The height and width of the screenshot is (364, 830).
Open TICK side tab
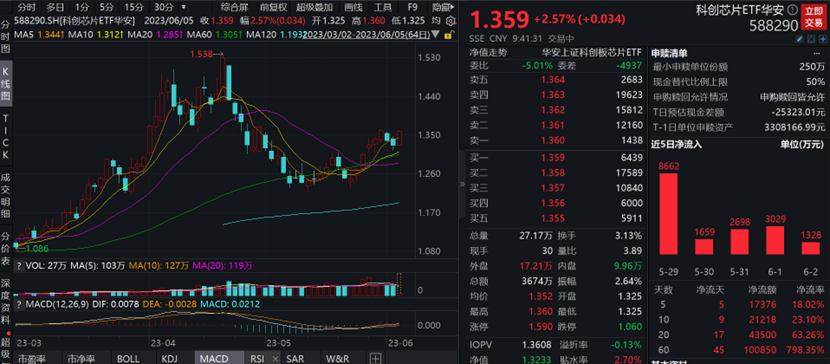click(x=6, y=136)
